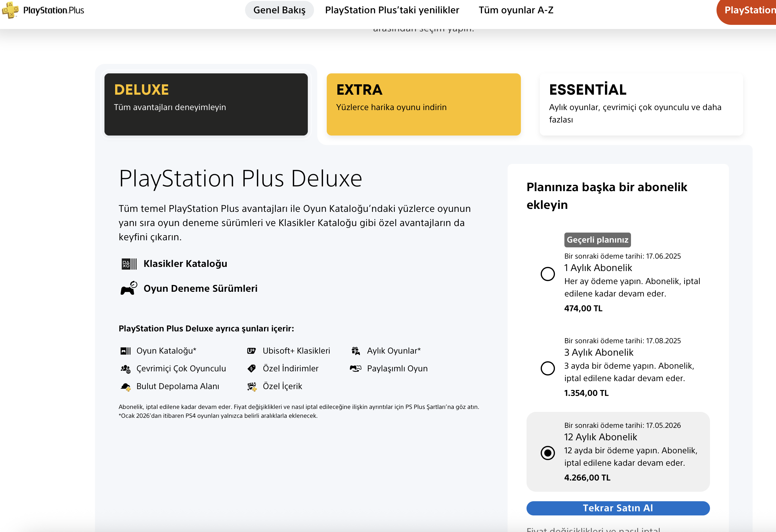Click the Oyun Deneme Sürümleri controller icon
This screenshot has width=776, height=532.
click(129, 288)
